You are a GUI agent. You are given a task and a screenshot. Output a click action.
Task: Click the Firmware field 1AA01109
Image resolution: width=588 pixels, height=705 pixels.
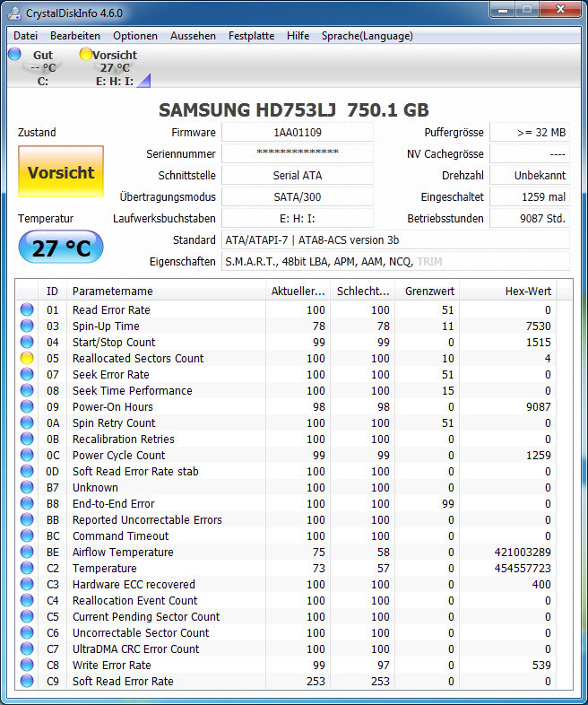tap(298, 132)
